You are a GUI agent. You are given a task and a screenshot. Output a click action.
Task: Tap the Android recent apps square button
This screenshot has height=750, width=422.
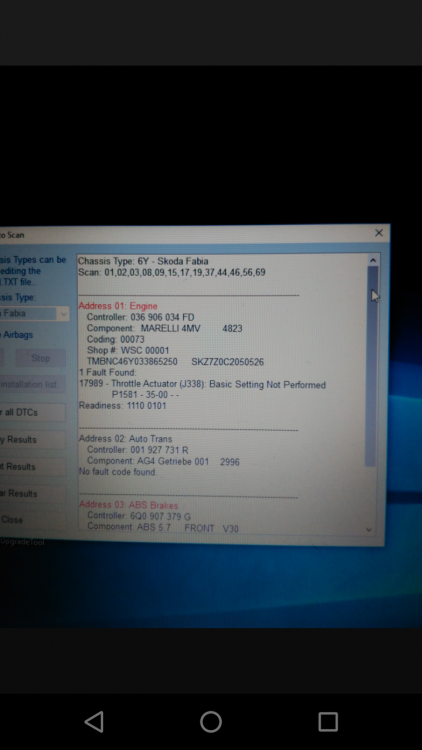point(328,721)
